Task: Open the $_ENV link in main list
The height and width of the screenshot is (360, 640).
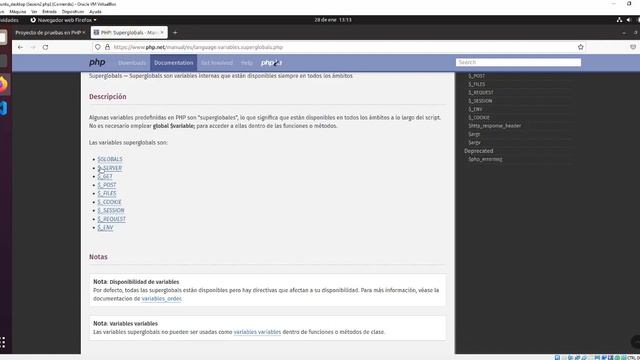Action: [x=105, y=228]
